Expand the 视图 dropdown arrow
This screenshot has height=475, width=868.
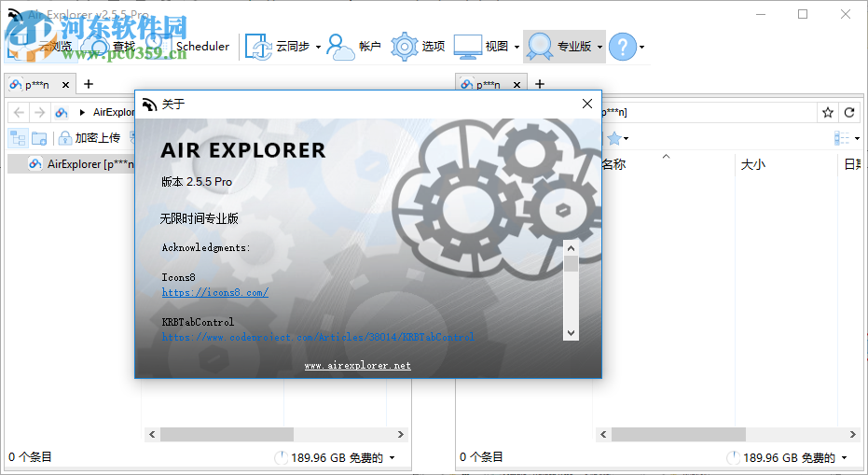click(x=517, y=47)
